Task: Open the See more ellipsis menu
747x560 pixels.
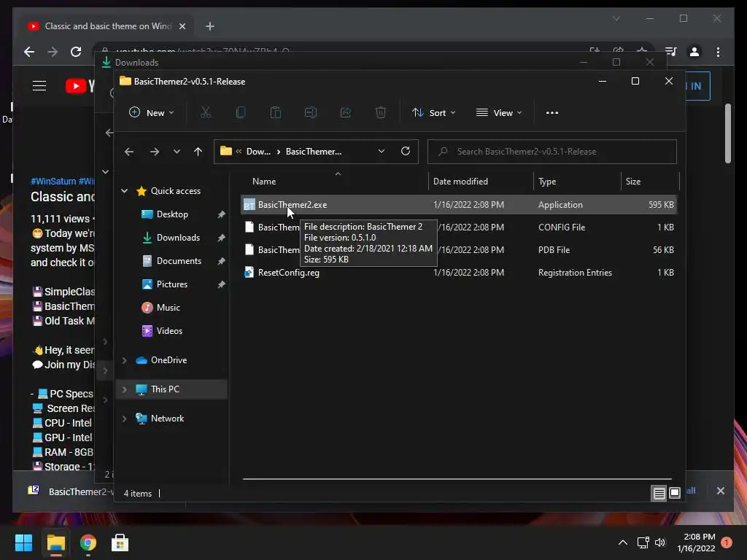Action: (x=552, y=113)
